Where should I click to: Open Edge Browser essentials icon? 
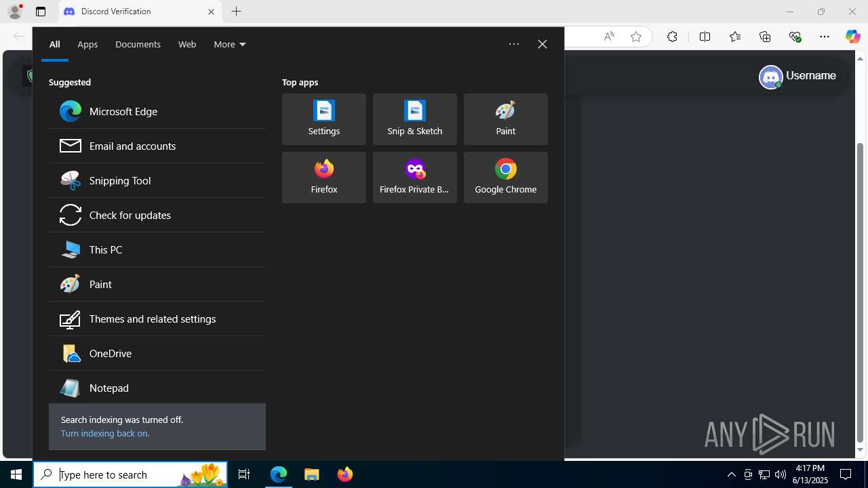(795, 37)
